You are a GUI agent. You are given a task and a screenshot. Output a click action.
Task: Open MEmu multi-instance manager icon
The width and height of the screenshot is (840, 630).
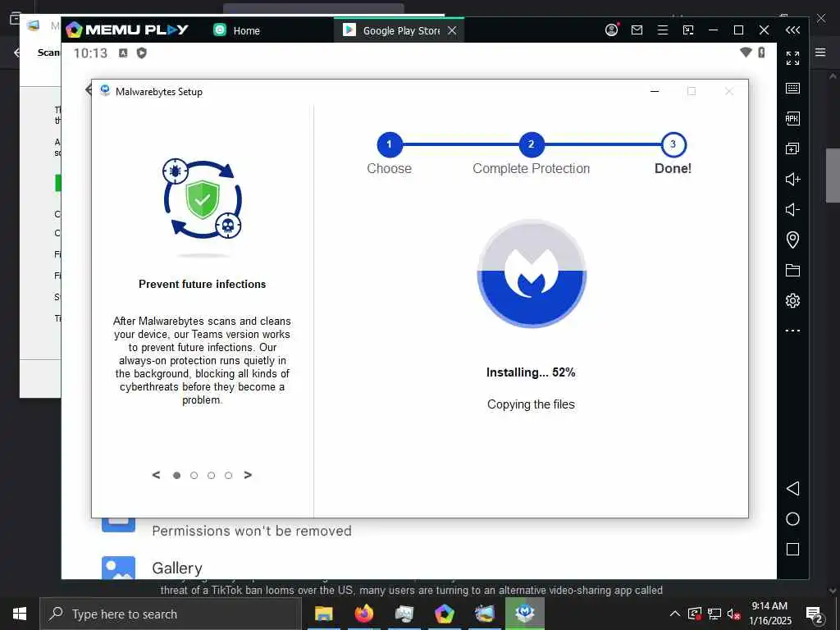[x=793, y=148]
